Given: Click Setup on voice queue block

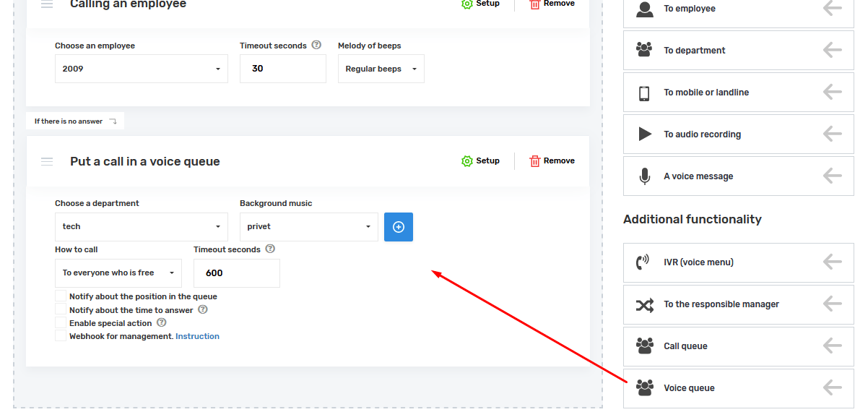Looking at the screenshot, I should [481, 161].
